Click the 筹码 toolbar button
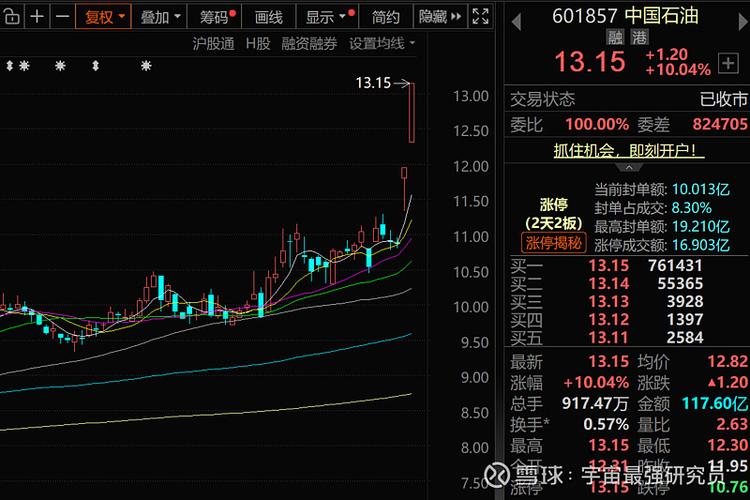750x500 pixels. 216,17
